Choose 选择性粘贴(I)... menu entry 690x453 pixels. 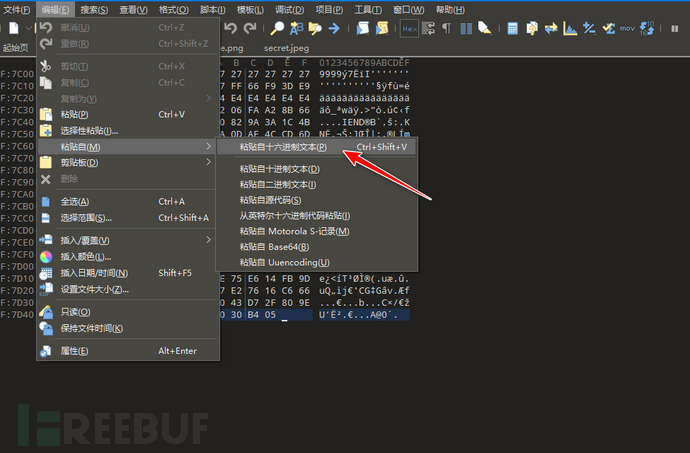pyautogui.click(x=128, y=131)
